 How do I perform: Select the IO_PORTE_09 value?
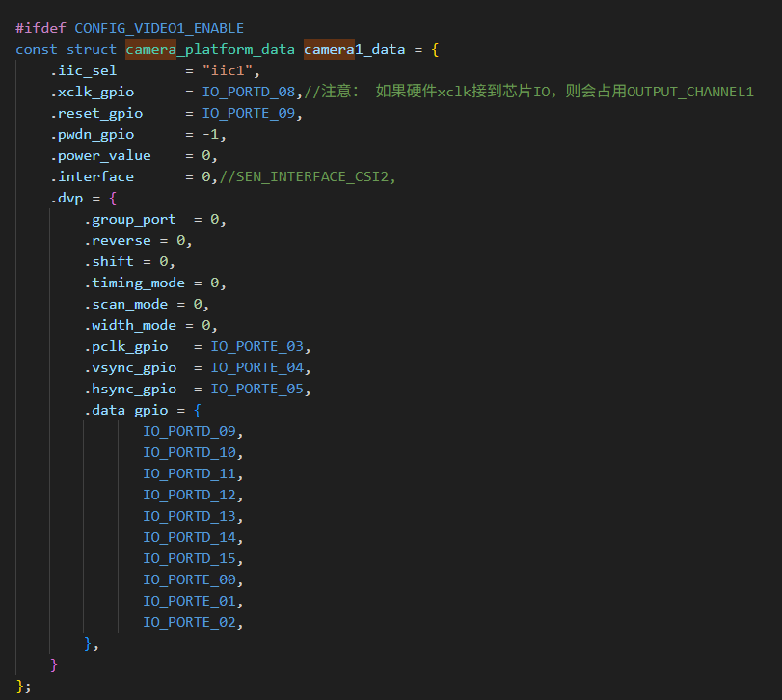click(x=249, y=114)
